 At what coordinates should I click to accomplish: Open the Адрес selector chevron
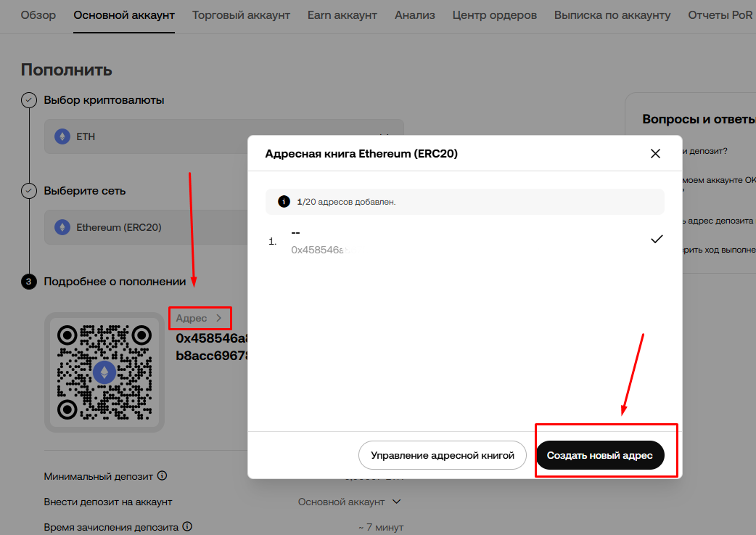[219, 318]
